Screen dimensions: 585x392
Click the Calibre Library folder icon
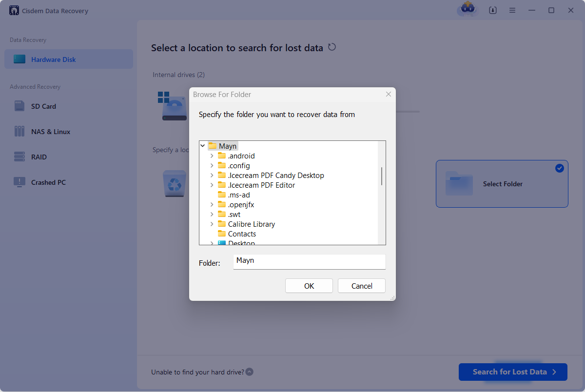222,224
